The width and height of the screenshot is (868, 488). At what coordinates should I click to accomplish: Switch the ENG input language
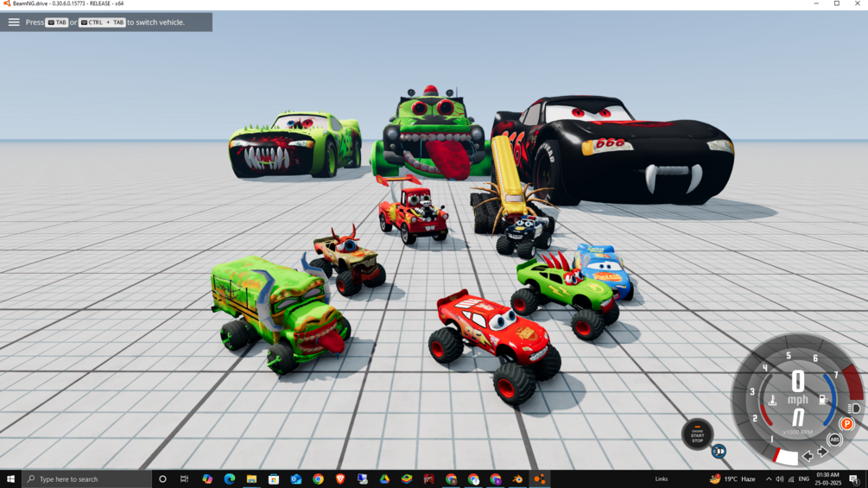[804, 479]
